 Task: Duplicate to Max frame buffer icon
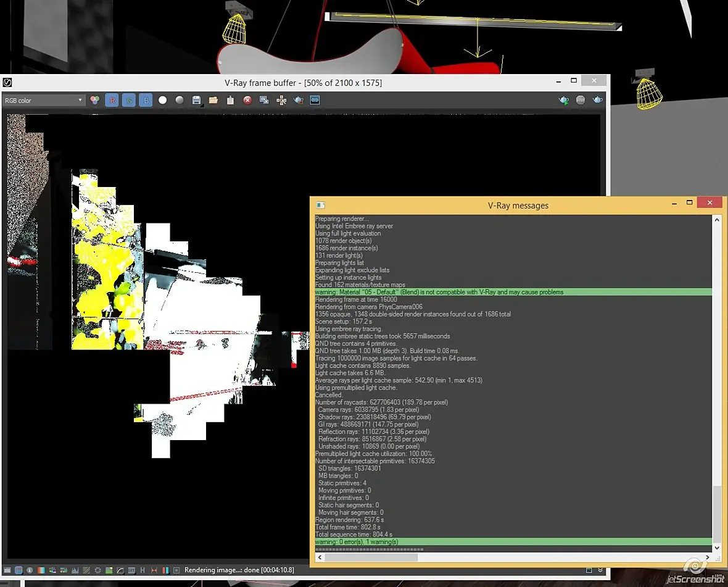tap(264, 100)
